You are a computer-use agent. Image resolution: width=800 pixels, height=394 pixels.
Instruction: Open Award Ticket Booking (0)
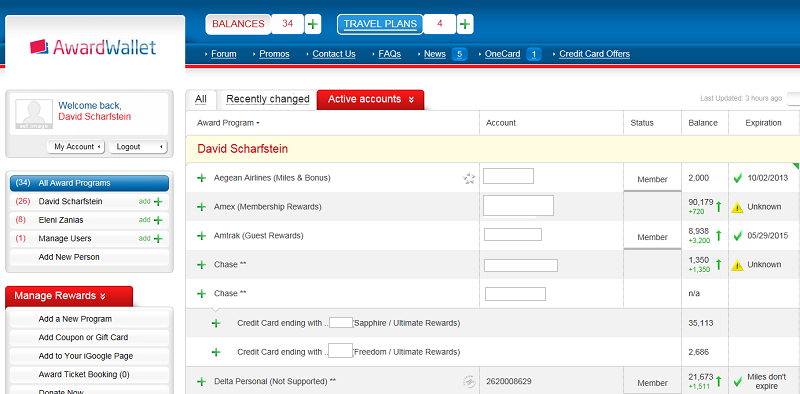(x=84, y=375)
